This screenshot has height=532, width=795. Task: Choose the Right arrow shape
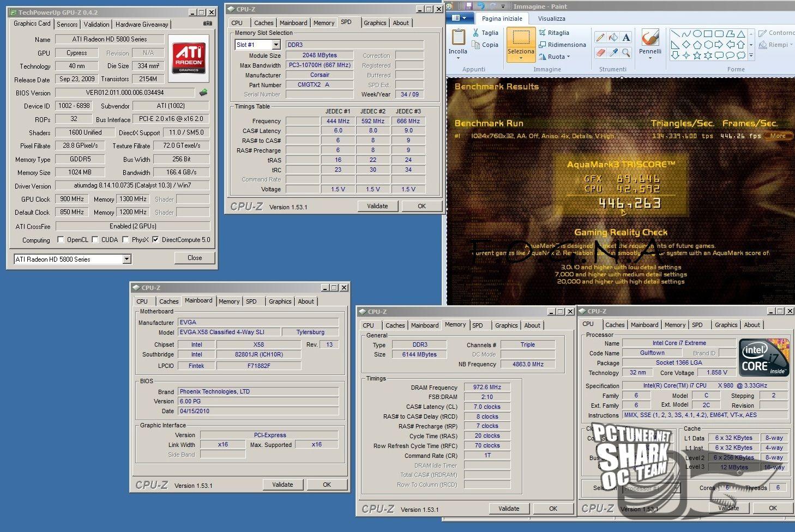click(x=719, y=45)
